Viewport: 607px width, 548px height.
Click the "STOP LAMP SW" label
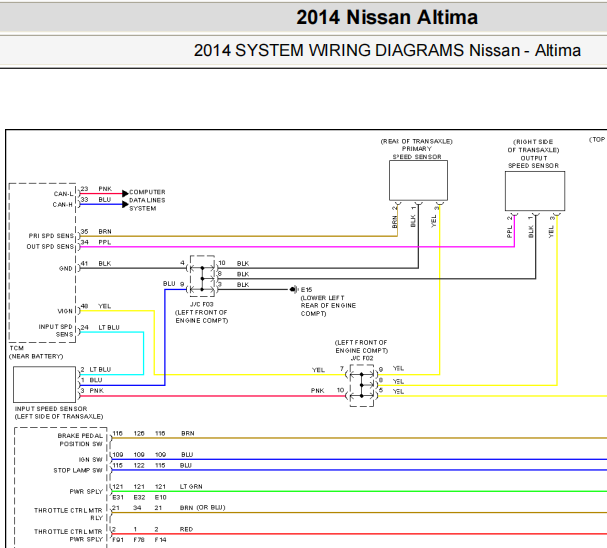click(78, 471)
